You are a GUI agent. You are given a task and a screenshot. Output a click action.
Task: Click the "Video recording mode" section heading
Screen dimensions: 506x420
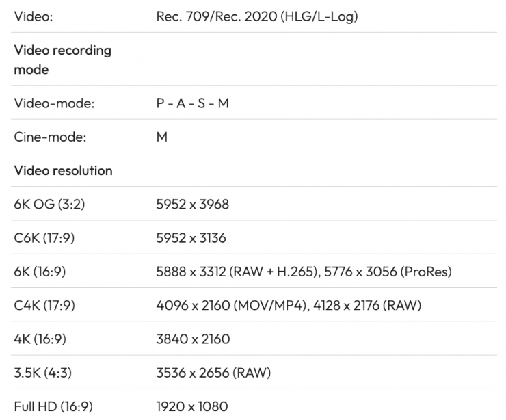(62, 60)
